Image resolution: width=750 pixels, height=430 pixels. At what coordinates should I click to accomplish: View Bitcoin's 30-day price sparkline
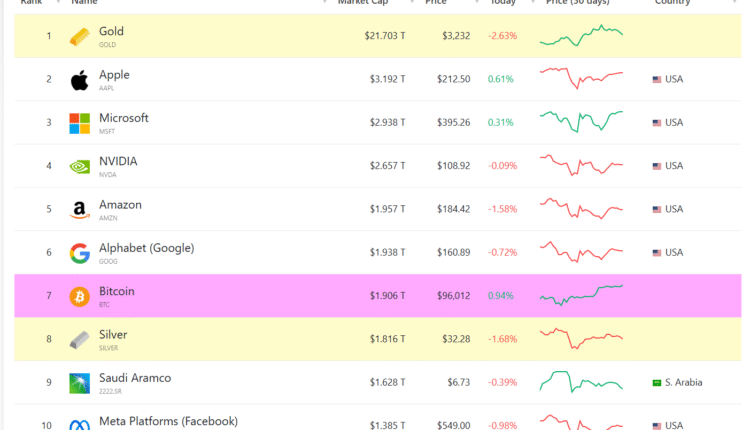(x=580, y=295)
